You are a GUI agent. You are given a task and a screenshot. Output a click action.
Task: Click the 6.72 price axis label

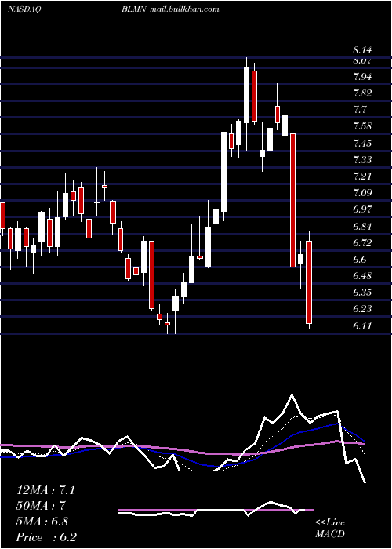click(x=362, y=243)
